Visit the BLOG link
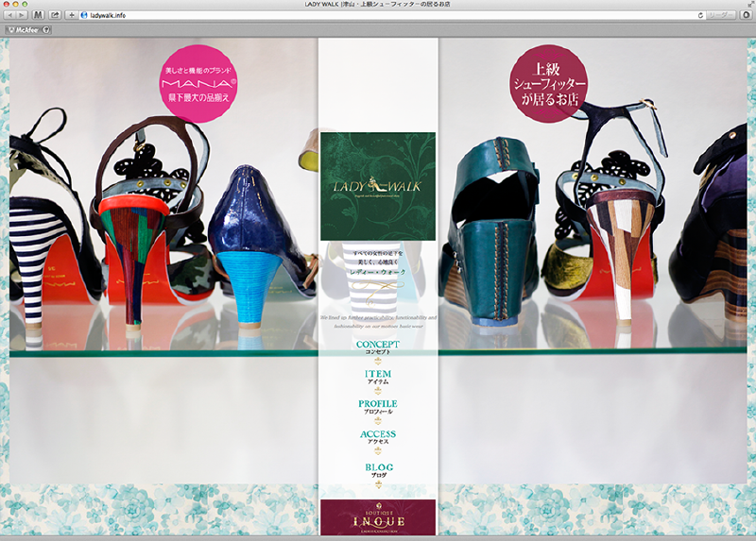The height and width of the screenshot is (541, 756). tap(378, 469)
